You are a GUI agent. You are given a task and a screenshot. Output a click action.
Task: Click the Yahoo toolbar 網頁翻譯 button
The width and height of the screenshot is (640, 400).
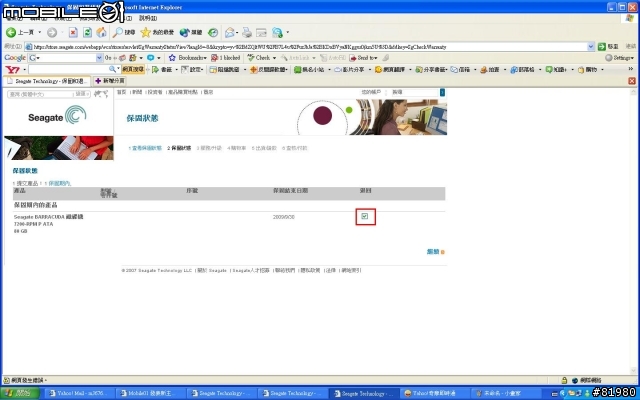click(x=390, y=70)
